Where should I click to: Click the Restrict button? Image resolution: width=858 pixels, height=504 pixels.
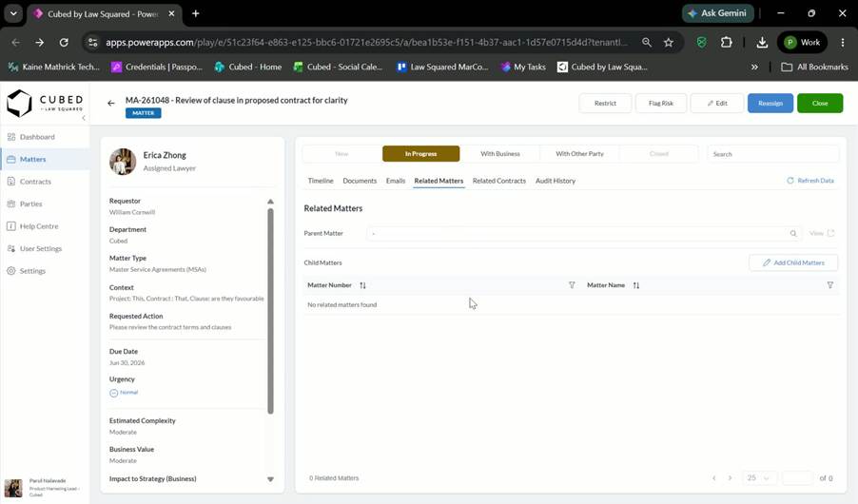[605, 104]
